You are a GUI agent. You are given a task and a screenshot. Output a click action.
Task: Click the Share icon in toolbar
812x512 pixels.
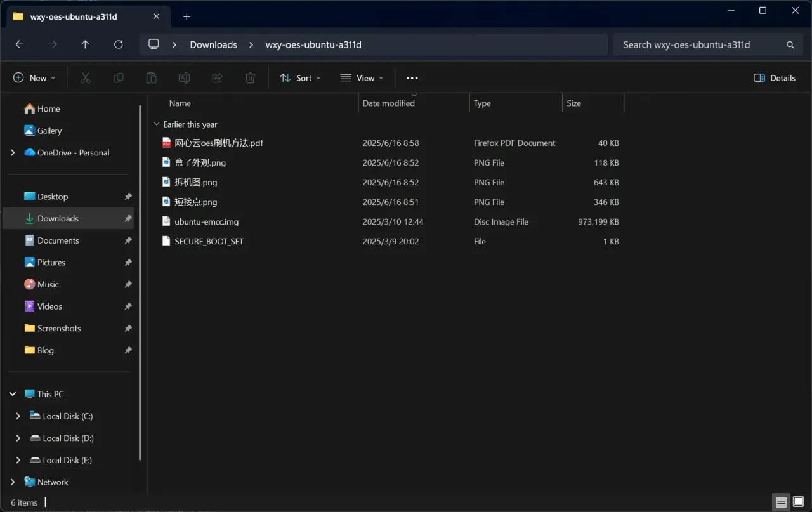click(218, 78)
